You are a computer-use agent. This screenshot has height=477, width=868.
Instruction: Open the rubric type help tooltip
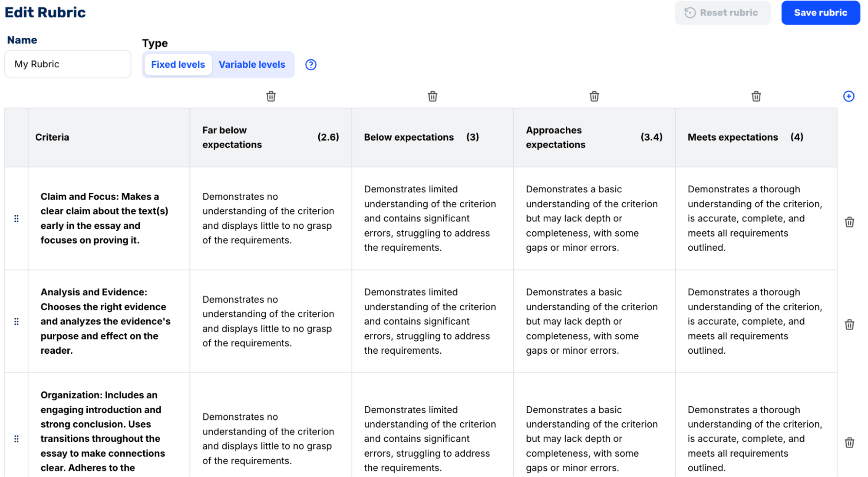(311, 64)
